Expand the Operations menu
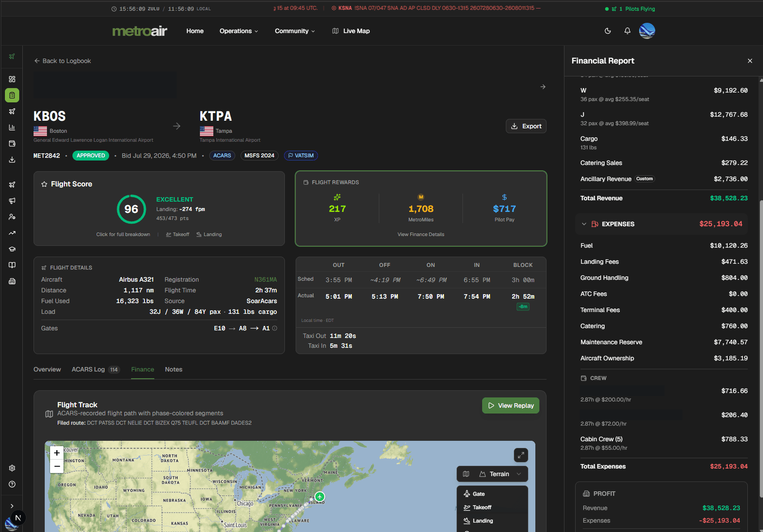This screenshot has width=763, height=532. pyautogui.click(x=239, y=31)
